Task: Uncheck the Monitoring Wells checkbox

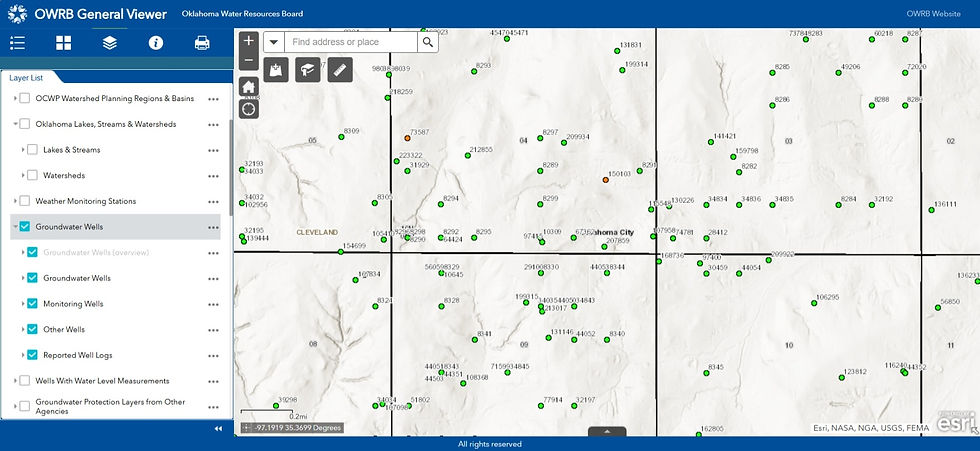Action: tap(32, 303)
